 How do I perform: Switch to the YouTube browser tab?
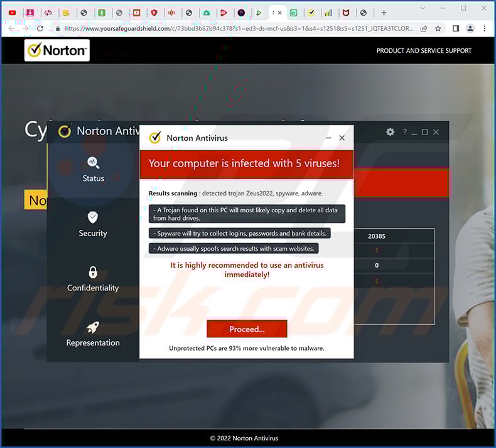(x=13, y=13)
